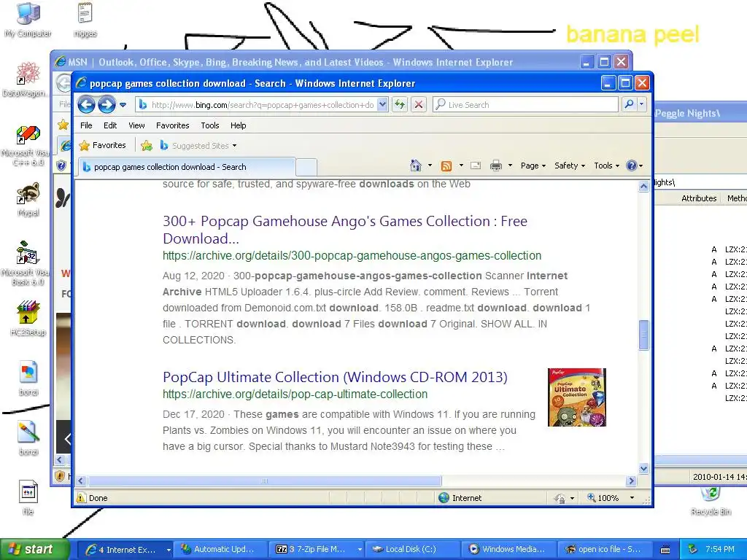Click the Home icon in command bar
Image resolution: width=747 pixels, height=560 pixels.
pyautogui.click(x=415, y=166)
